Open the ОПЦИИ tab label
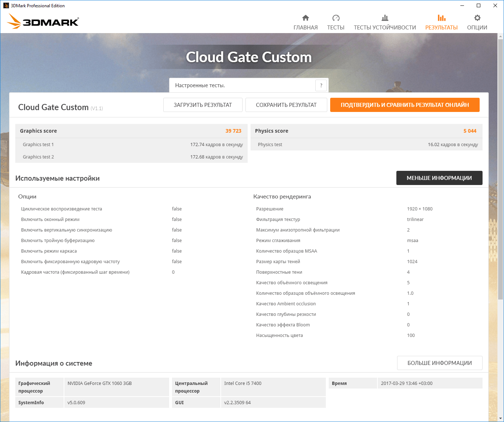This screenshot has height=422, width=504. (x=477, y=28)
